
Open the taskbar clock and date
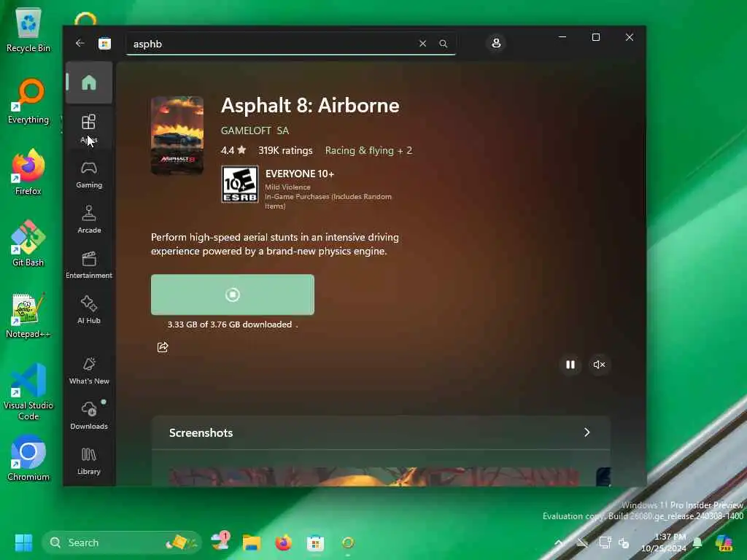pos(664,542)
